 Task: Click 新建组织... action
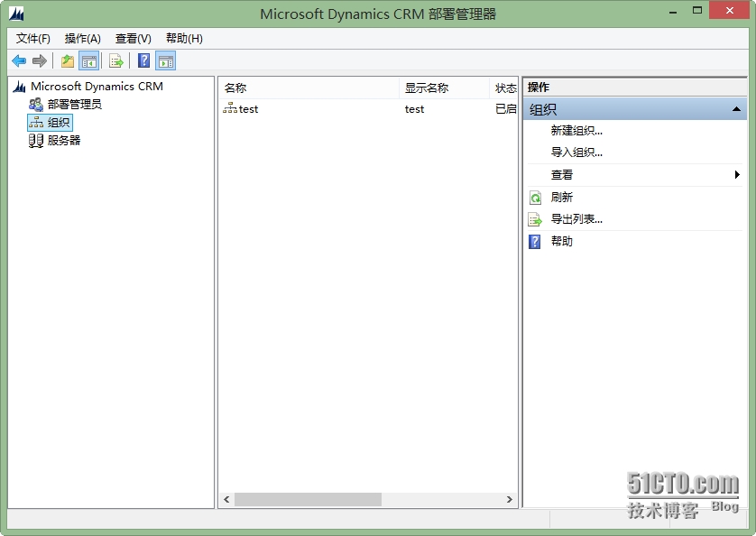(576, 130)
